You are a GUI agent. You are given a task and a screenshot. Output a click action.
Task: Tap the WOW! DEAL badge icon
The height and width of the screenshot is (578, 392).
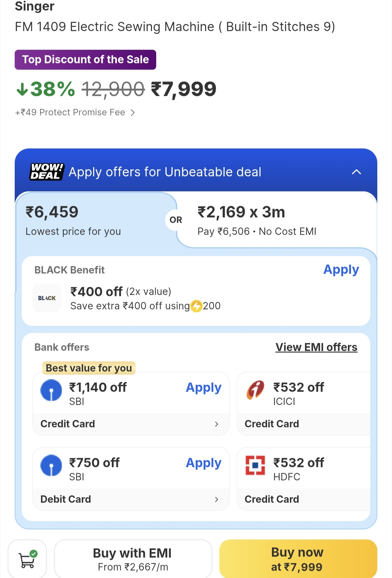47,172
